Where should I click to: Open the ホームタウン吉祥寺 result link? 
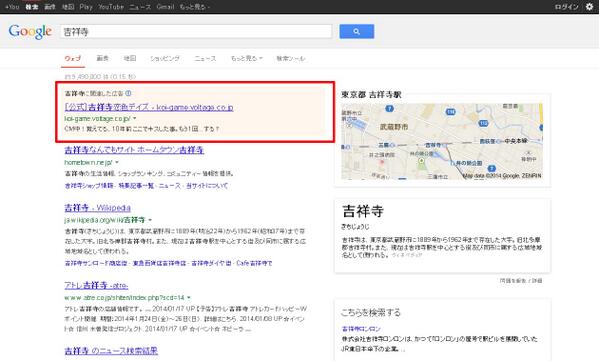tap(134, 150)
